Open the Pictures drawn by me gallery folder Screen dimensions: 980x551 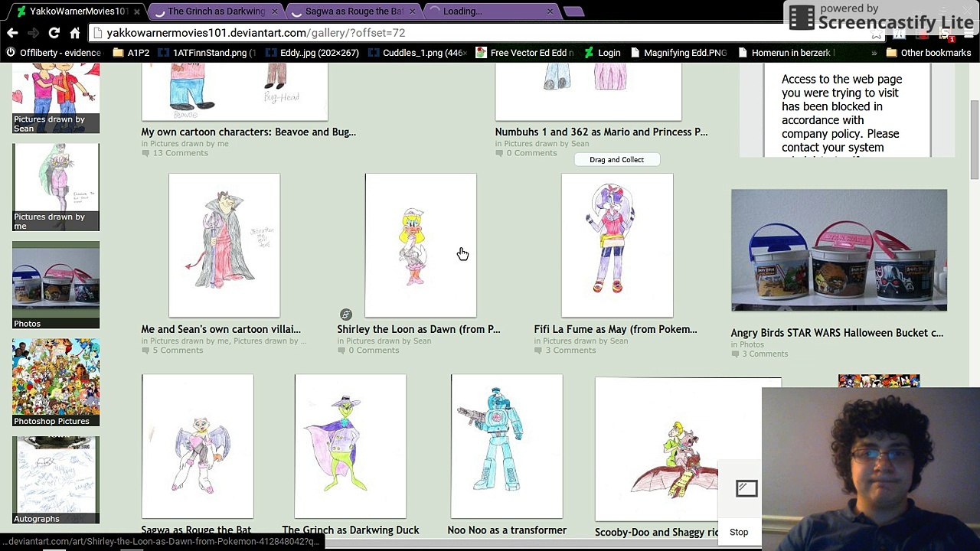(x=56, y=187)
